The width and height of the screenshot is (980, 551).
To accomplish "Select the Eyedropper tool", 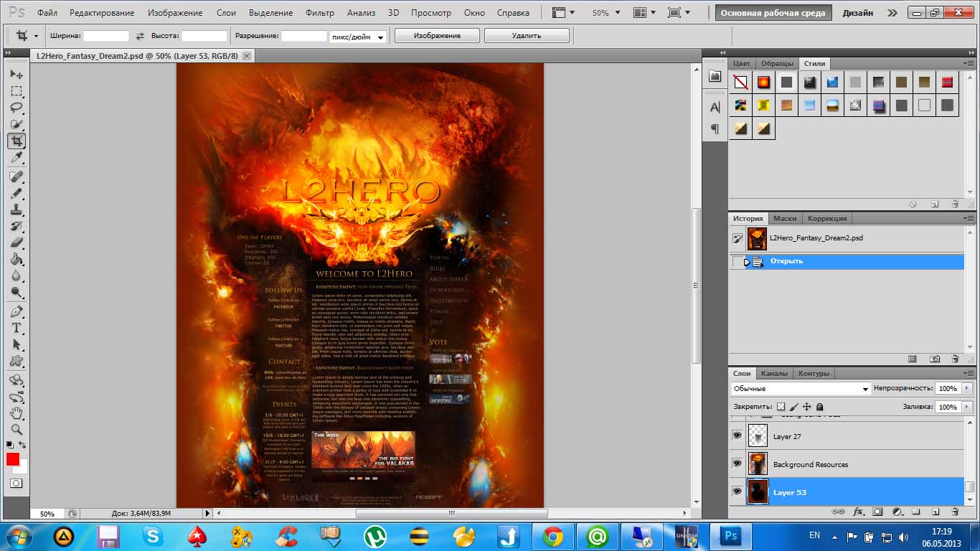I will point(17,157).
